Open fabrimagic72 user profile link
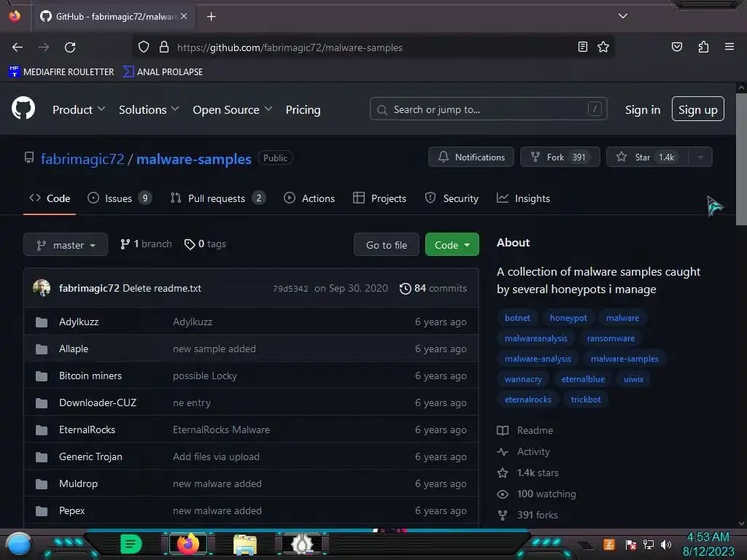Viewport: 747px width, 560px height. click(x=82, y=158)
